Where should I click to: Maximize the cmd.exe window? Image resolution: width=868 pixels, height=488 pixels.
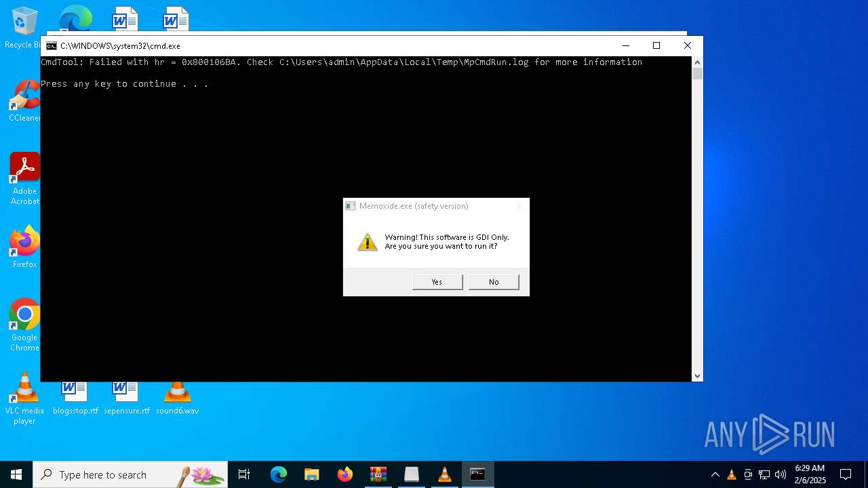click(x=656, y=45)
